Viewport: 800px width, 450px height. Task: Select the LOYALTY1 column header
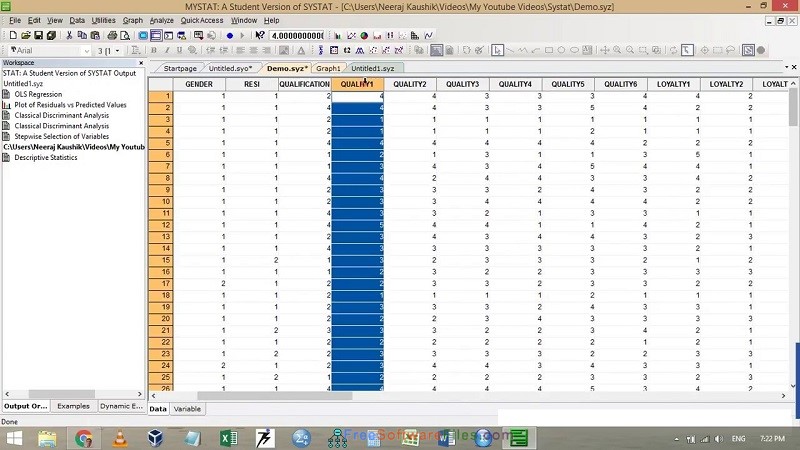(x=673, y=84)
